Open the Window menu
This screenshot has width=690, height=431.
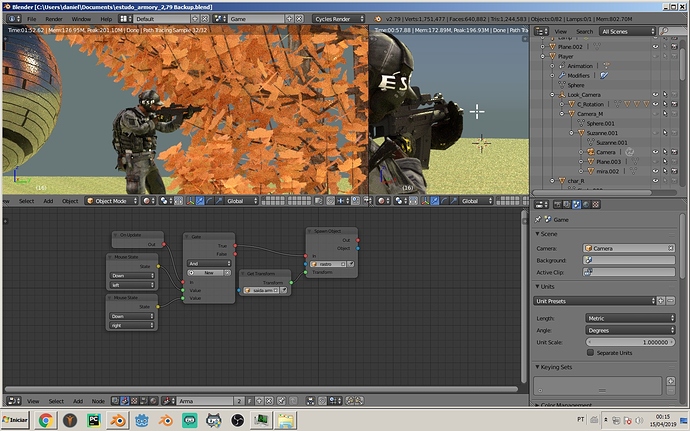[x=81, y=19]
